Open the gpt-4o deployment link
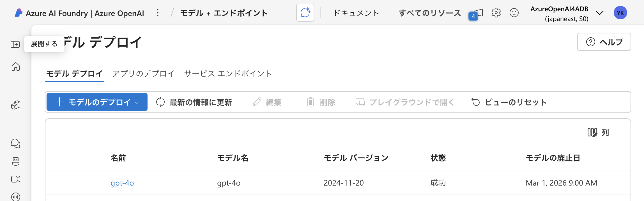 click(x=122, y=183)
